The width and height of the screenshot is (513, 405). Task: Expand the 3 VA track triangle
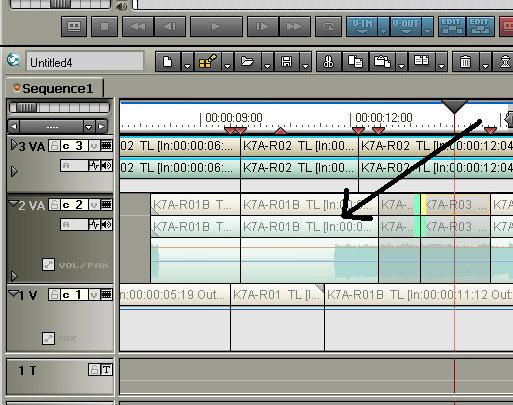click(14, 145)
